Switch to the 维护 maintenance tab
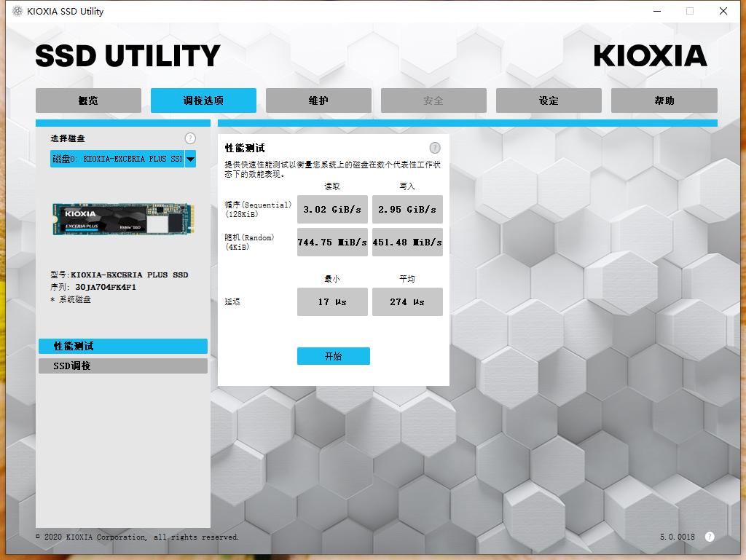Screen dimensions: 746x560 (x=319, y=100)
